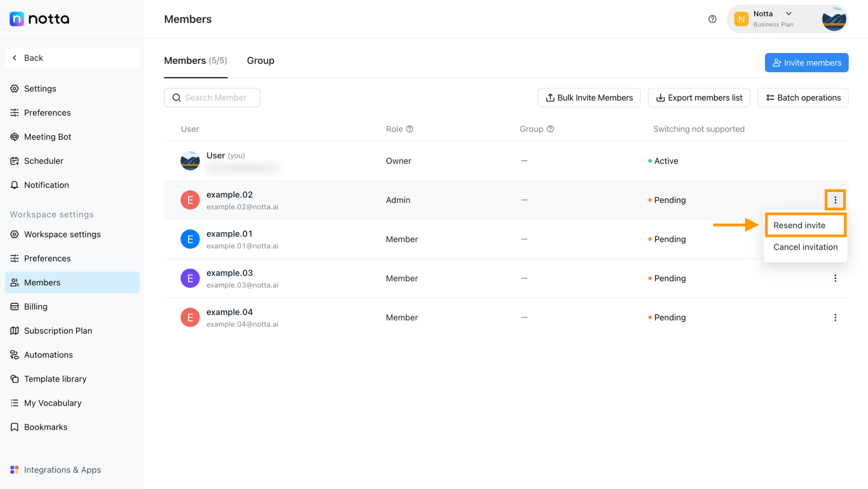Switch to the Group tab
This screenshot has width=868, height=489.
pos(260,61)
